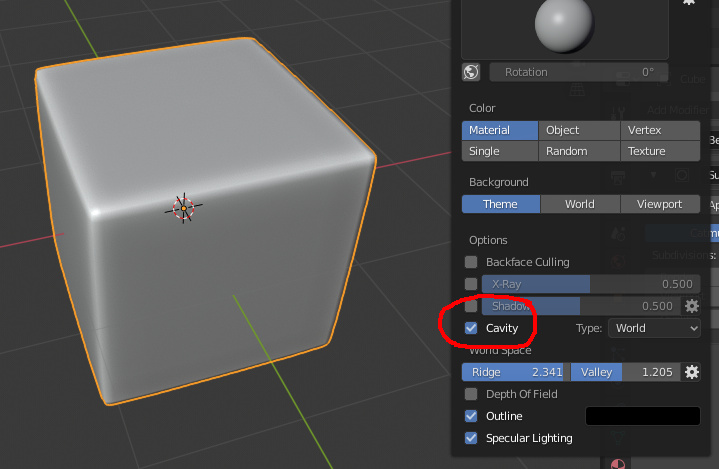Click the 3D cursor in viewport

point(183,208)
